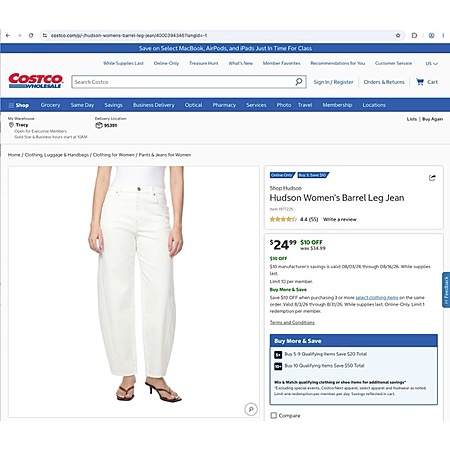Click Shop Hudson brand link
450x450 pixels.
[x=286, y=188]
